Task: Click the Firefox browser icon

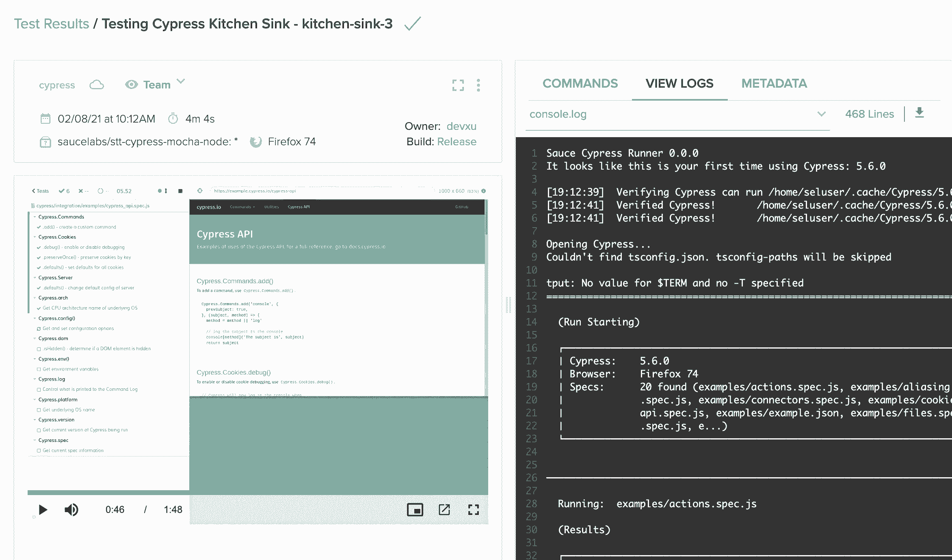Action: [256, 142]
